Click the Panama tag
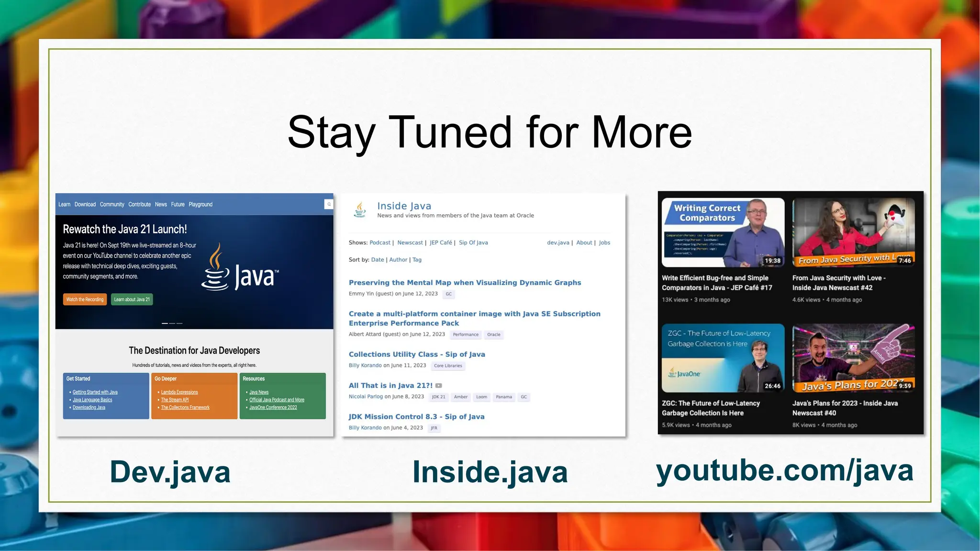 (504, 397)
